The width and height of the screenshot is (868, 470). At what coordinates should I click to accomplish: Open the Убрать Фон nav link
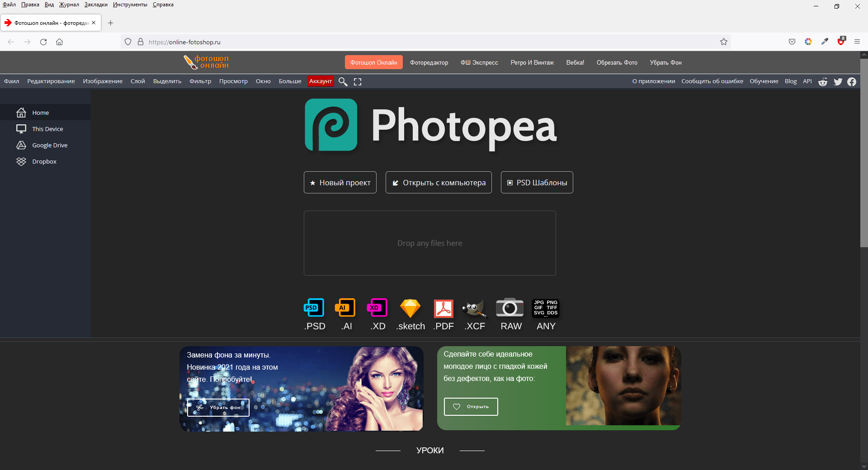(665, 62)
